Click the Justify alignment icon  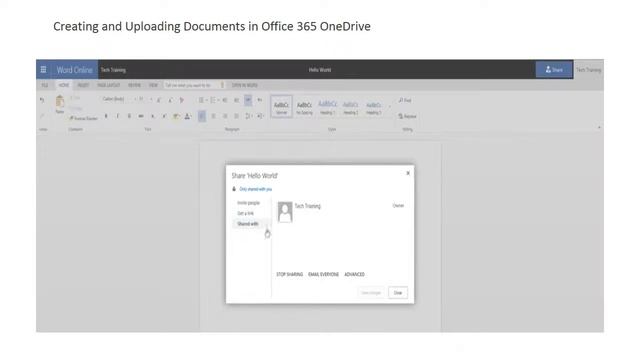(236, 116)
